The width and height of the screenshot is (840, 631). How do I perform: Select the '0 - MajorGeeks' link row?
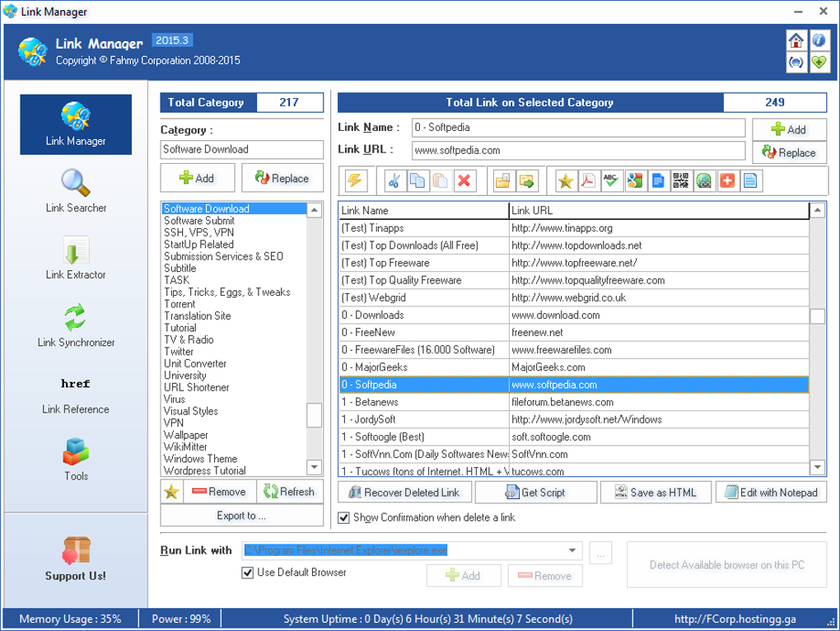574,367
